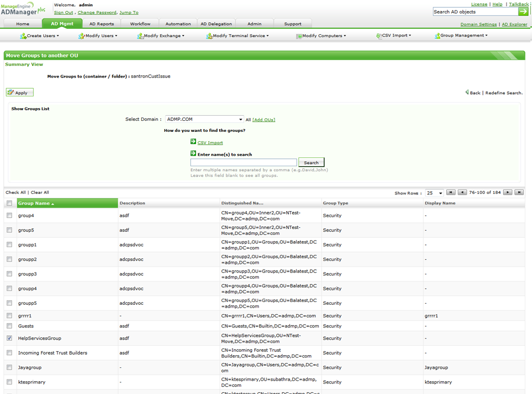The height and width of the screenshot is (394, 532).
Task: Click the ADManager Plus logo
Action: [x=23, y=9]
